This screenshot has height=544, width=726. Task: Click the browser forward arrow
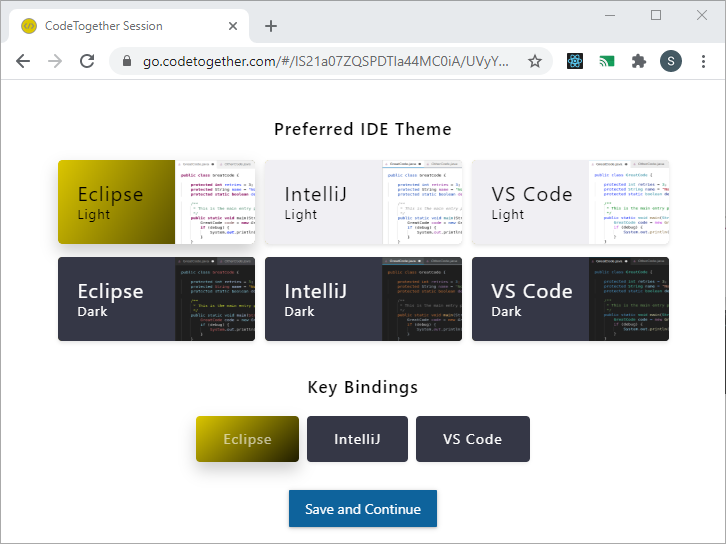[55, 61]
